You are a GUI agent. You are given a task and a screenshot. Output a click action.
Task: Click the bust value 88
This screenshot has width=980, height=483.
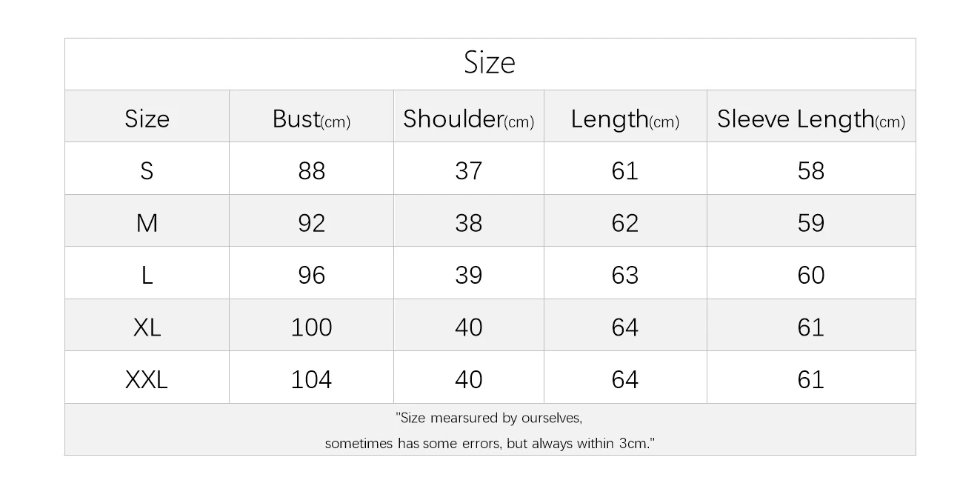[x=311, y=171]
